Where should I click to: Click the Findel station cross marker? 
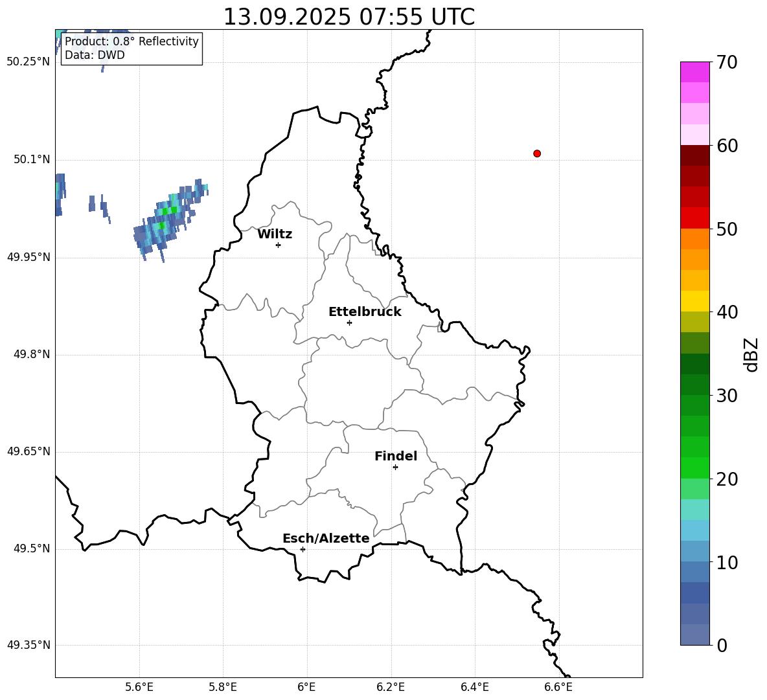point(395,468)
